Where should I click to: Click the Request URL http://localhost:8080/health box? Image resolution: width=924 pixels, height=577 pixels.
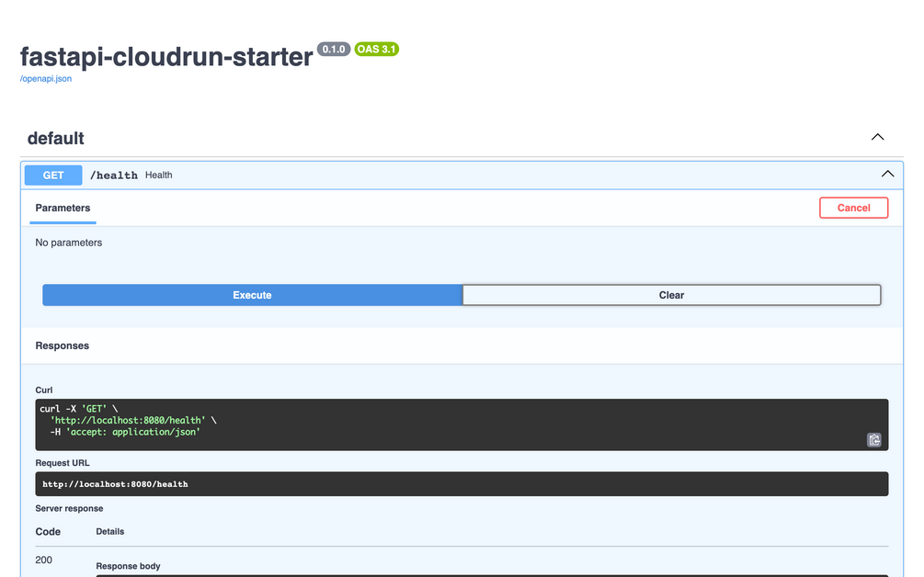point(462,484)
